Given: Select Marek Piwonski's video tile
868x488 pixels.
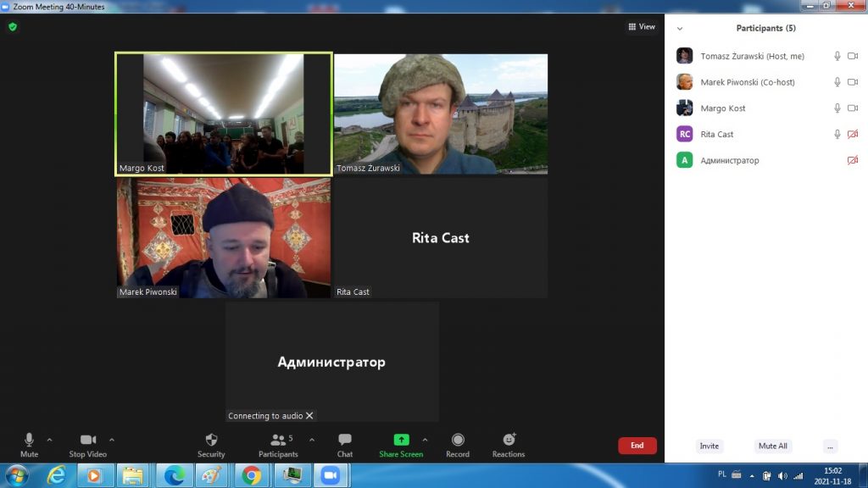Looking at the screenshot, I should (224, 238).
